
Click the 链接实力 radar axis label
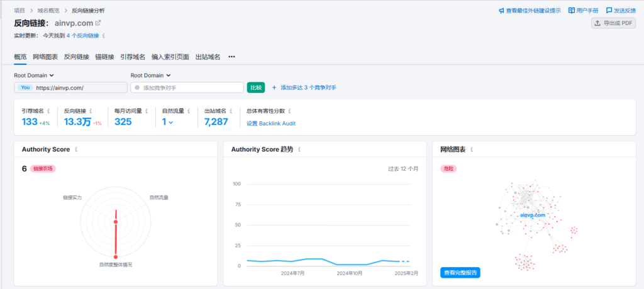[x=72, y=197]
